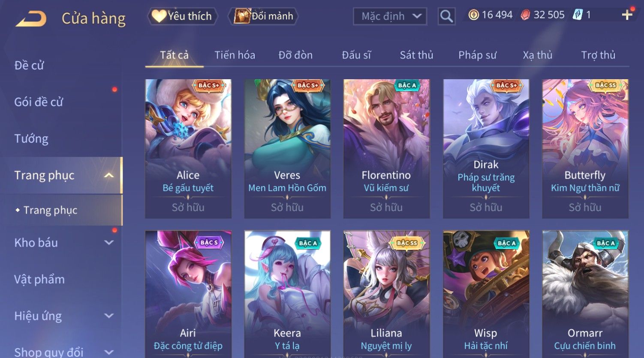Open Gói đề cử in sidebar
Viewport: 644px width, 358px height.
(39, 102)
